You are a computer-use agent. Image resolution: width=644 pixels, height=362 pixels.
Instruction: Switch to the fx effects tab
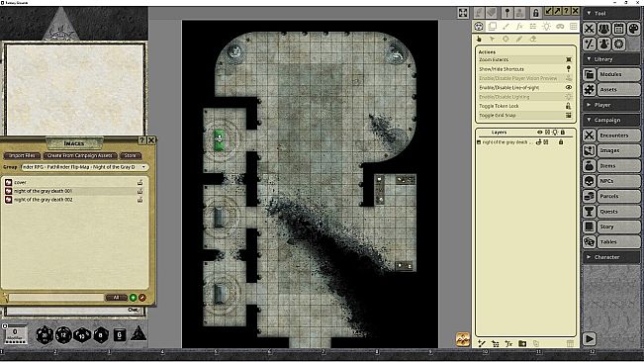tap(519, 27)
